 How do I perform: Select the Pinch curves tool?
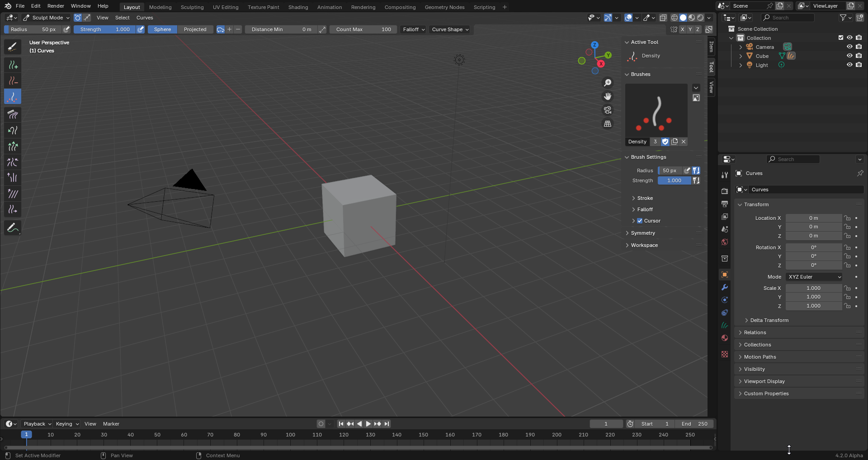click(13, 162)
